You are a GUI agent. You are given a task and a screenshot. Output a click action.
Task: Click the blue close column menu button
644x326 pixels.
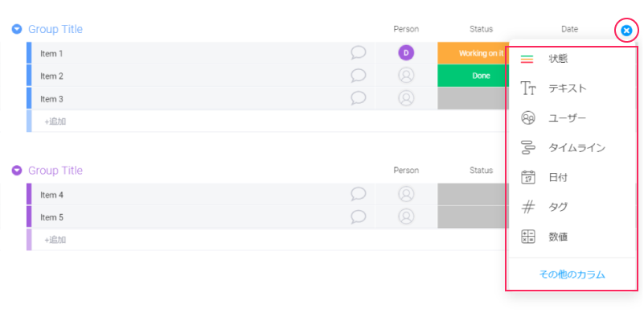626,31
